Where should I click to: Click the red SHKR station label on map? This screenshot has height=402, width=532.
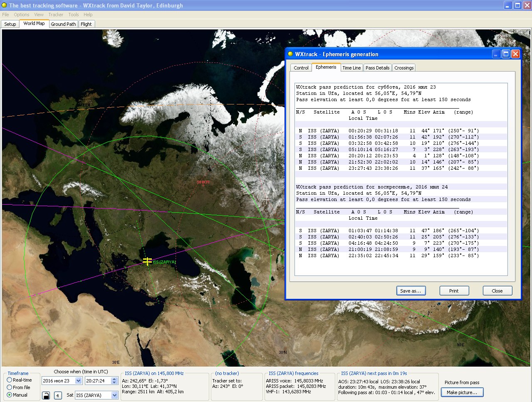coord(203,182)
